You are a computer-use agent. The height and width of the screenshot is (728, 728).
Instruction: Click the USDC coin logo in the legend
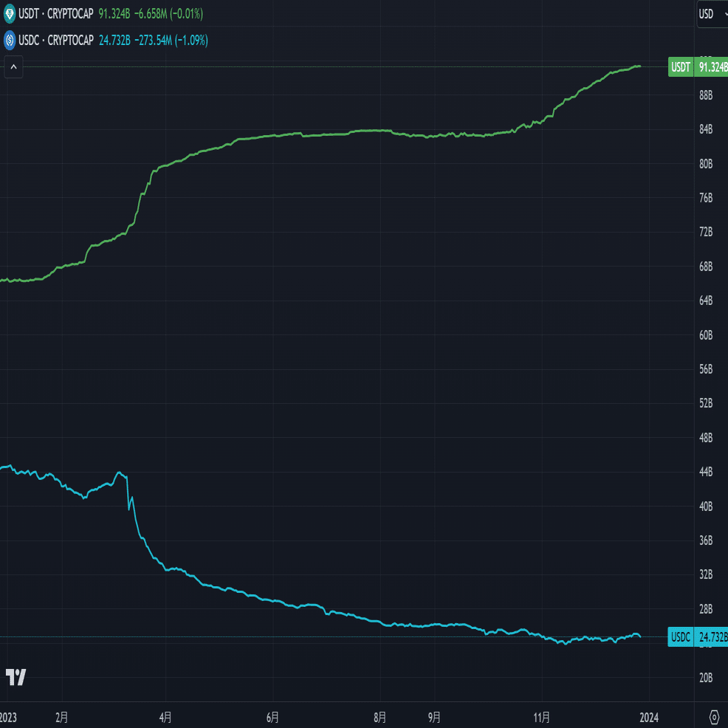[10, 38]
